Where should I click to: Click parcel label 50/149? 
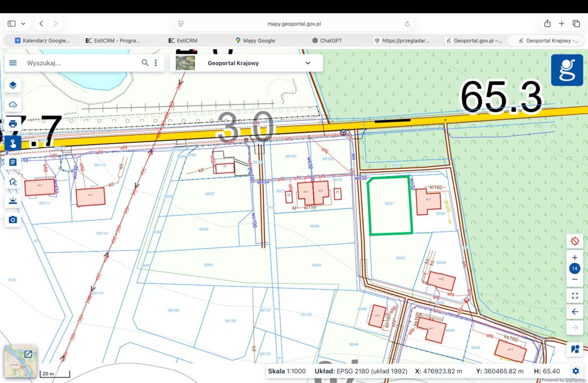coord(173,310)
